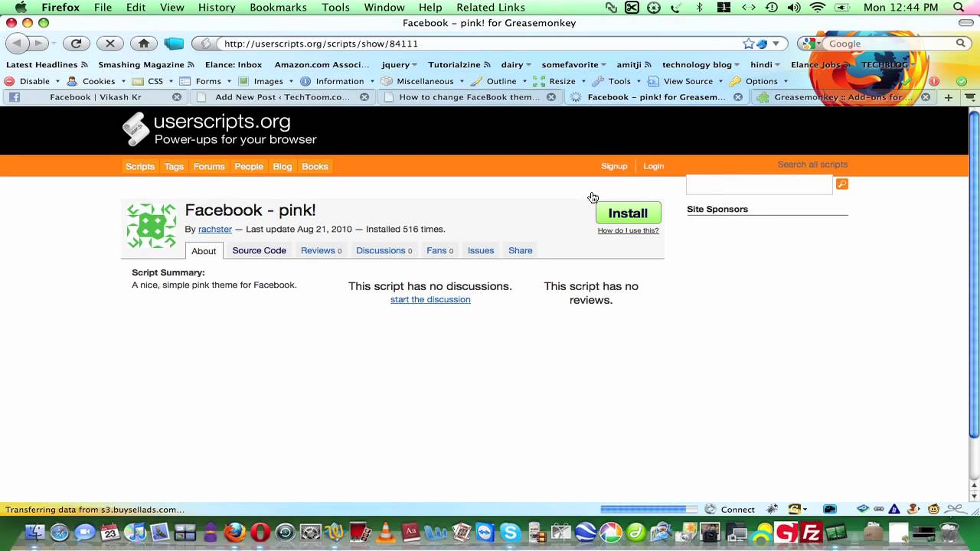980x551 pixels.
Task: Launch VLC cone icon in the Dock
Action: pyautogui.click(x=385, y=533)
